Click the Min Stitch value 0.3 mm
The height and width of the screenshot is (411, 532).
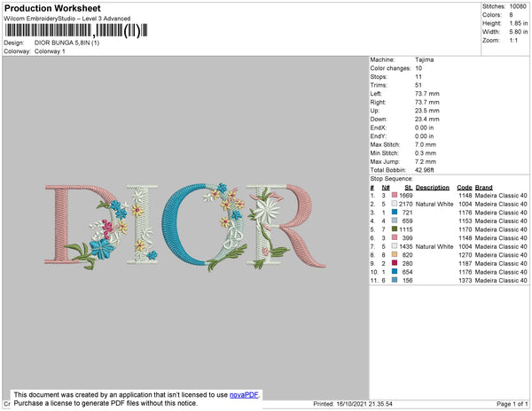[425, 153]
